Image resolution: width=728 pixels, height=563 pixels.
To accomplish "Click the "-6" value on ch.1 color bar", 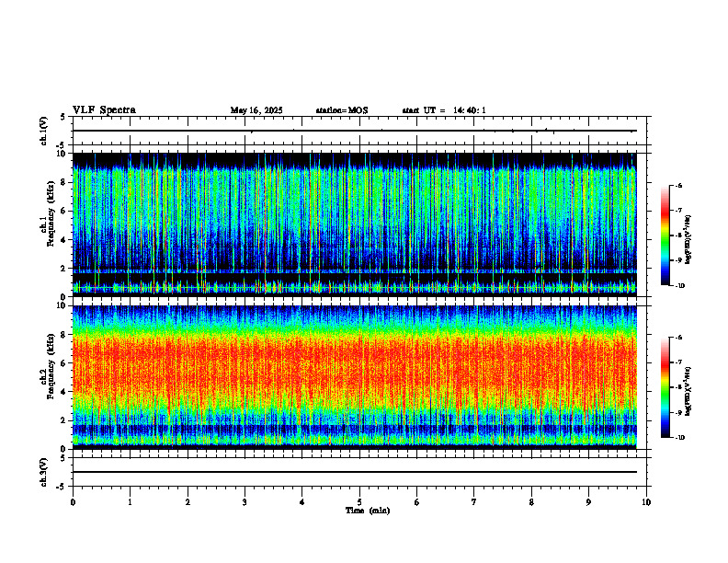I will pos(678,186).
